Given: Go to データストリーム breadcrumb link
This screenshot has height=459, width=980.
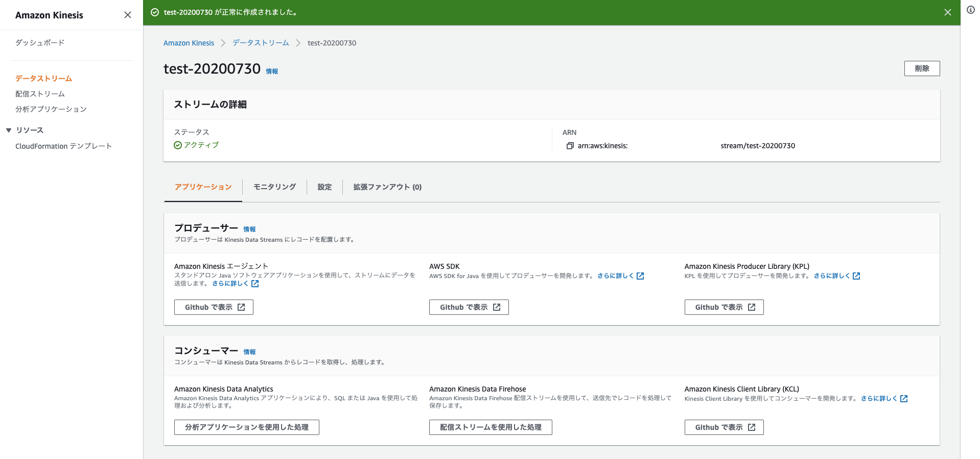Looking at the screenshot, I should click(x=261, y=43).
